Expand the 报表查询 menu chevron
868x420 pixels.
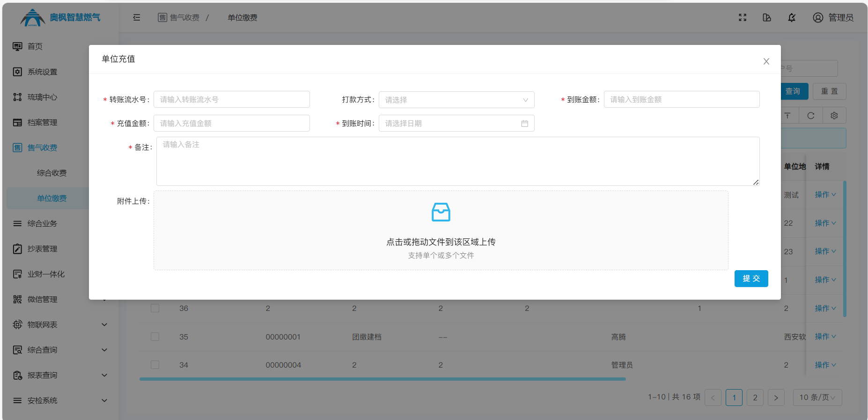104,375
